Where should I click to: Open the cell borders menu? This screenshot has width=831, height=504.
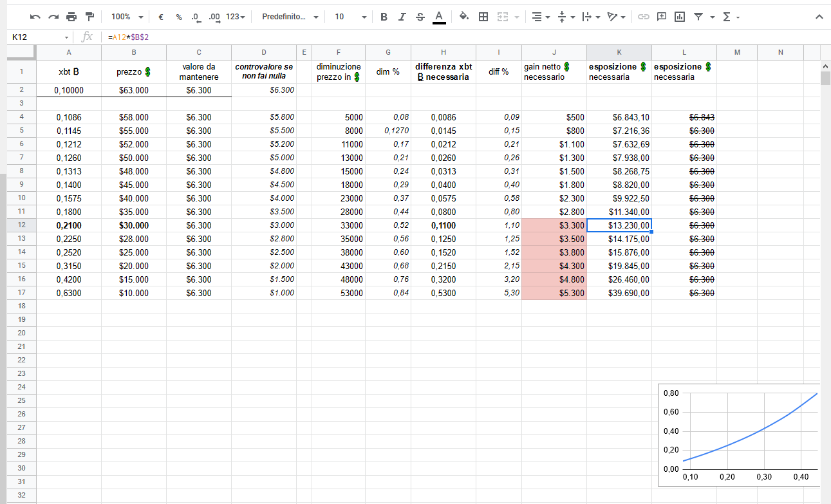coord(483,17)
